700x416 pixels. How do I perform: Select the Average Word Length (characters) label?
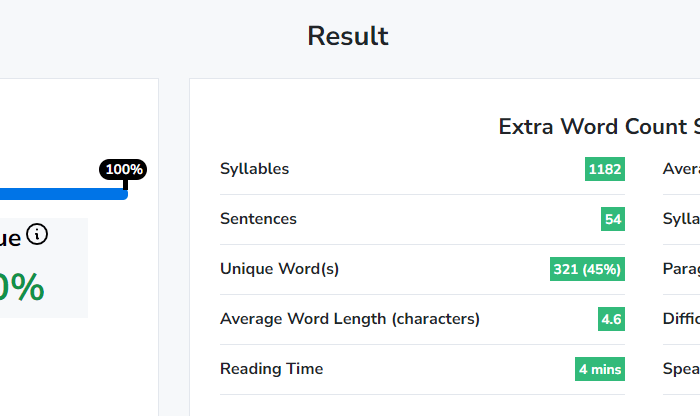click(350, 319)
